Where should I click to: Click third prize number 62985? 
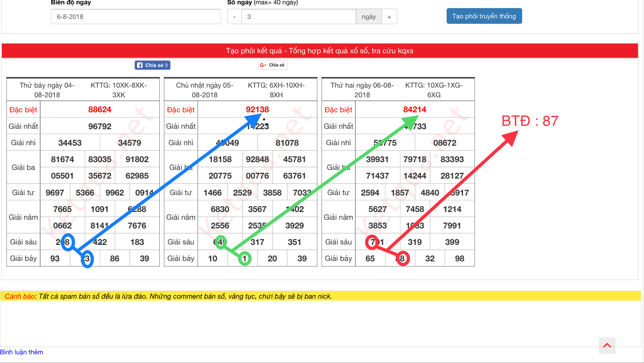137,176
